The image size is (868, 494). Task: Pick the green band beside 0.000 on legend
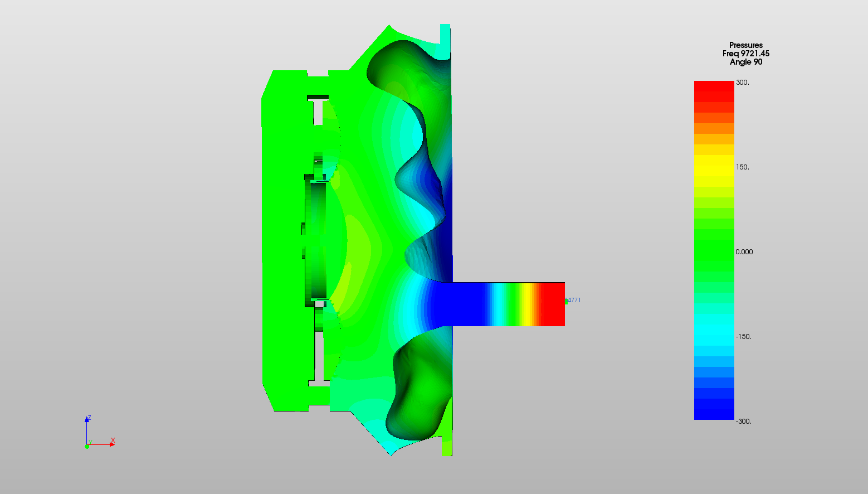click(714, 251)
